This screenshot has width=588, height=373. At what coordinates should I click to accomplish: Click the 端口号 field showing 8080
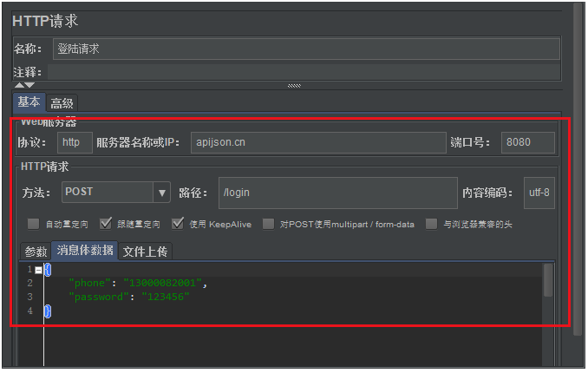tap(527, 142)
